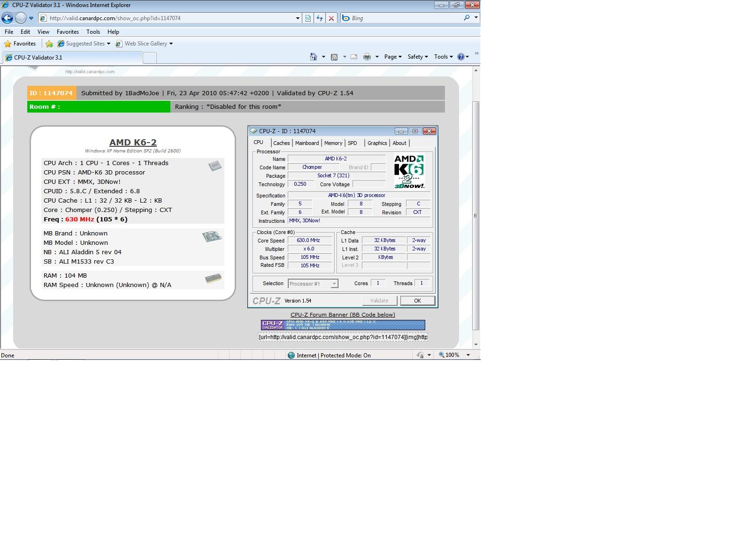Open the Suggested Sites dropdown
751x560 pixels.
(84, 44)
